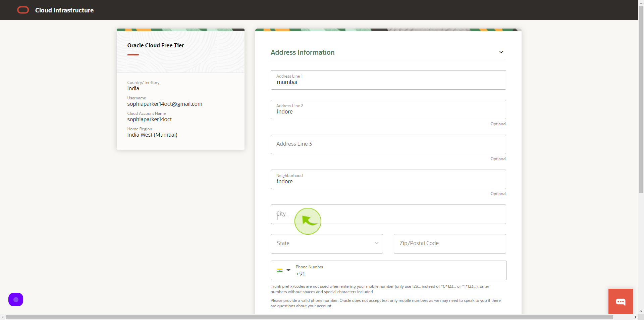This screenshot has height=320, width=644.
Task: Click the Address Line 2 field
Action: point(388,109)
